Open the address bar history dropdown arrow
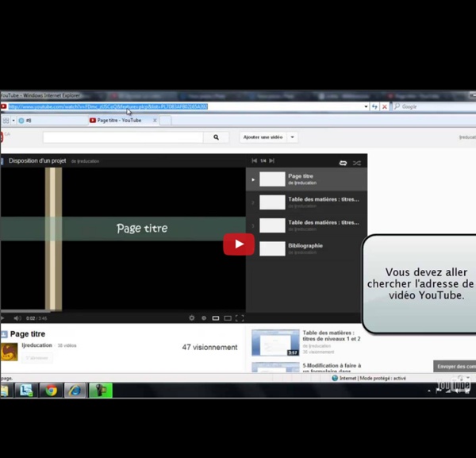 pyautogui.click(x=366, y=106)
